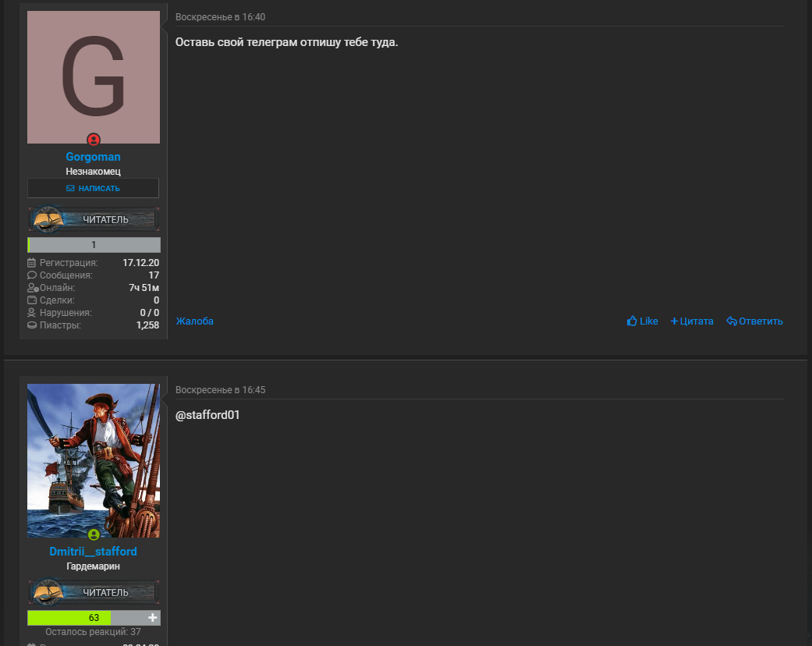Click the Цитата plus icon
This screenshot has width=812, height=646.
pyautogui.click(x=674, y=321)
